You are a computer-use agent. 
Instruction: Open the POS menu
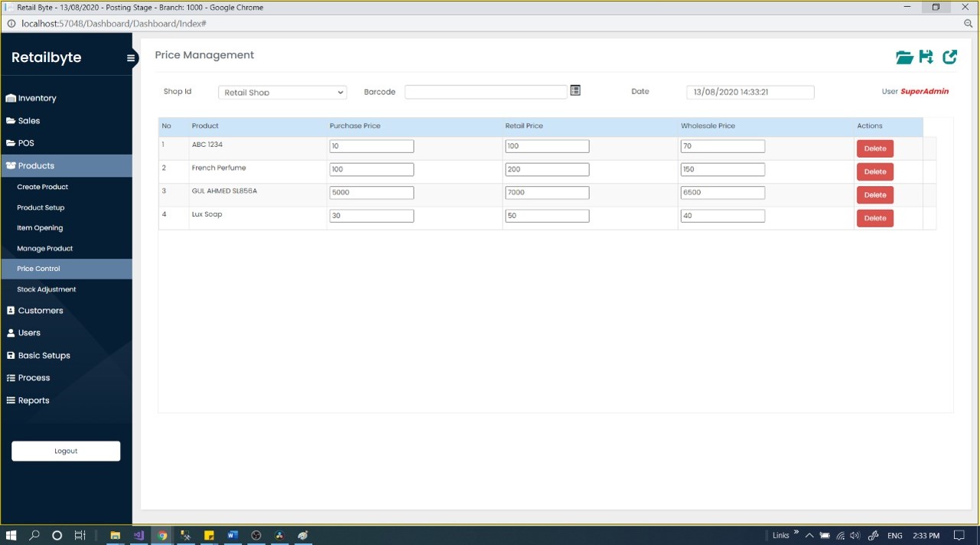(66, 143)
